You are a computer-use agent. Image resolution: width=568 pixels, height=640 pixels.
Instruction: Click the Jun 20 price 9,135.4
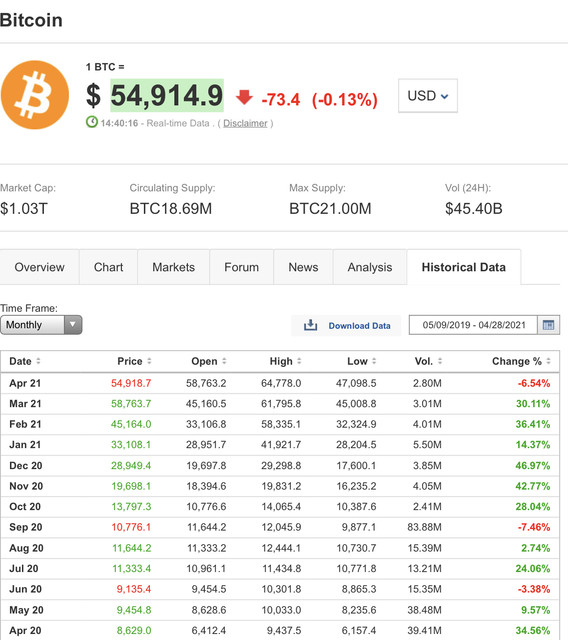click(134, 589)
